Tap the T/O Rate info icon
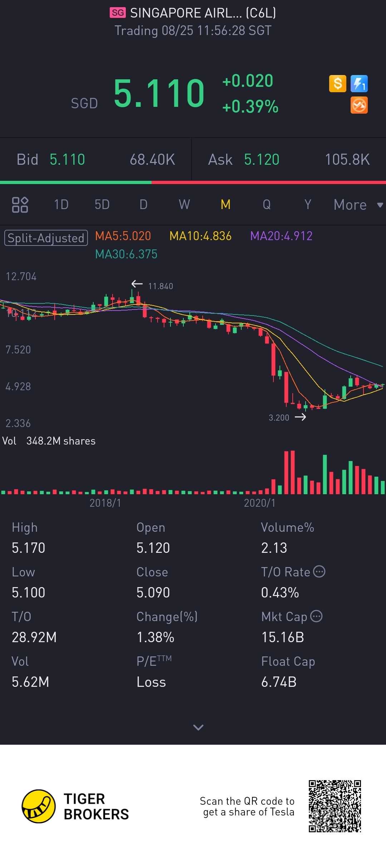The image size is (386, 868). pos(319,571)
